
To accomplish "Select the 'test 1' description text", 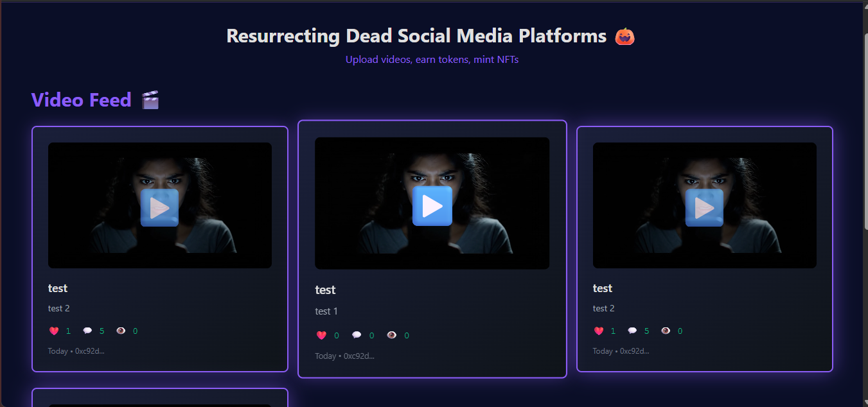I will coord(326,311).
